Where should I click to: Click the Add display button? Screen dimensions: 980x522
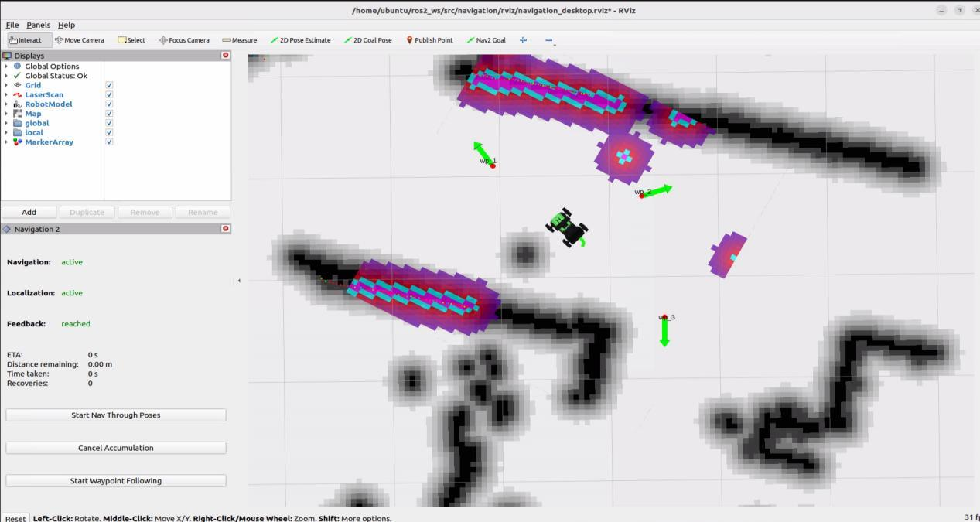click(x=29, y=212)
